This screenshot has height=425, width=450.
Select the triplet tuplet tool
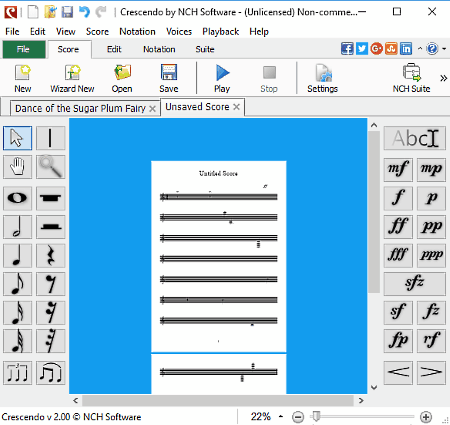18,373
